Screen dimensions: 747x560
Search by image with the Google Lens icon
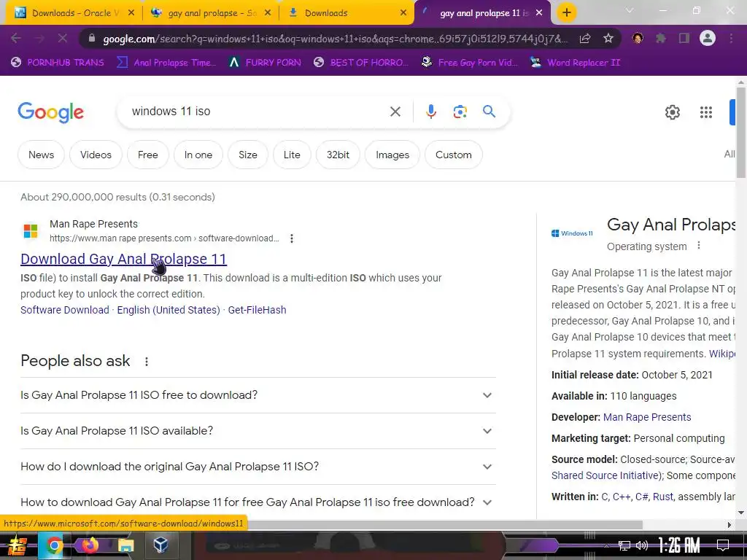tap(460, 112)
